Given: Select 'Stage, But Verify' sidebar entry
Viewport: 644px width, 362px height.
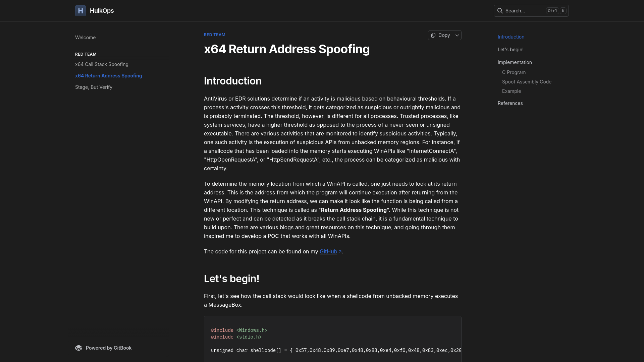Looking at the screenshot, I should click(94, 87).
